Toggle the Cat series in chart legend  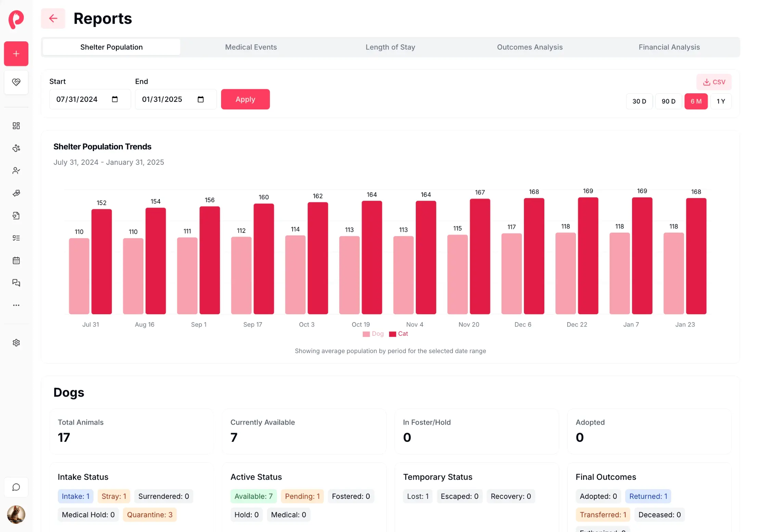point(399,334)
